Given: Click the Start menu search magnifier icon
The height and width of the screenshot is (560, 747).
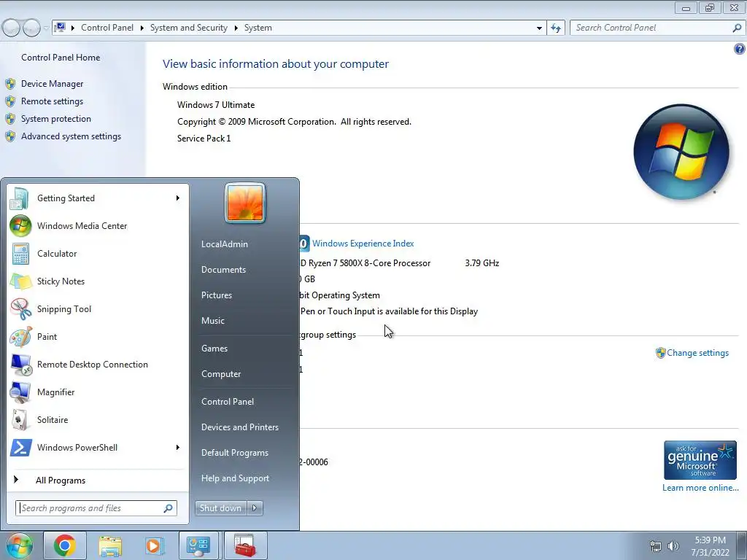Looking at the screenshot, I should (168, 508).
